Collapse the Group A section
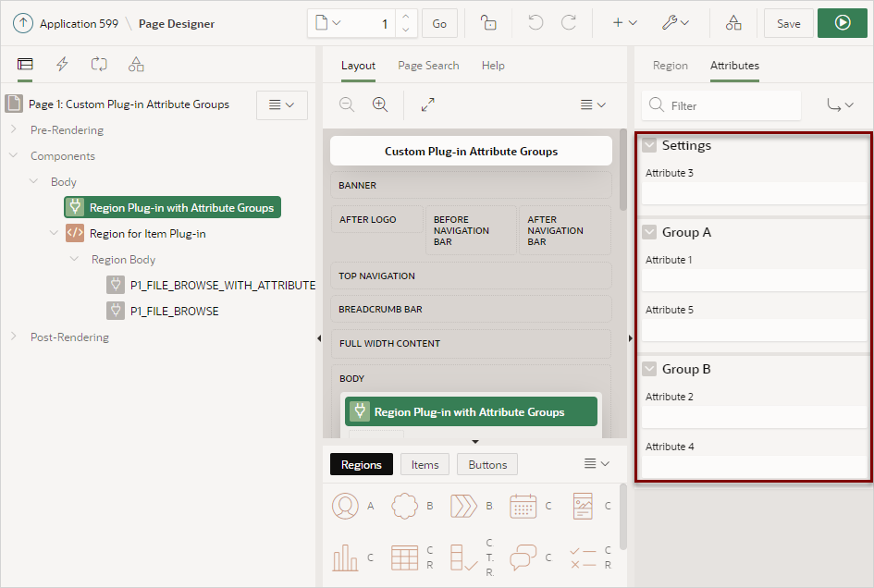This screenshot has width=874, height=588. [649, 232]
